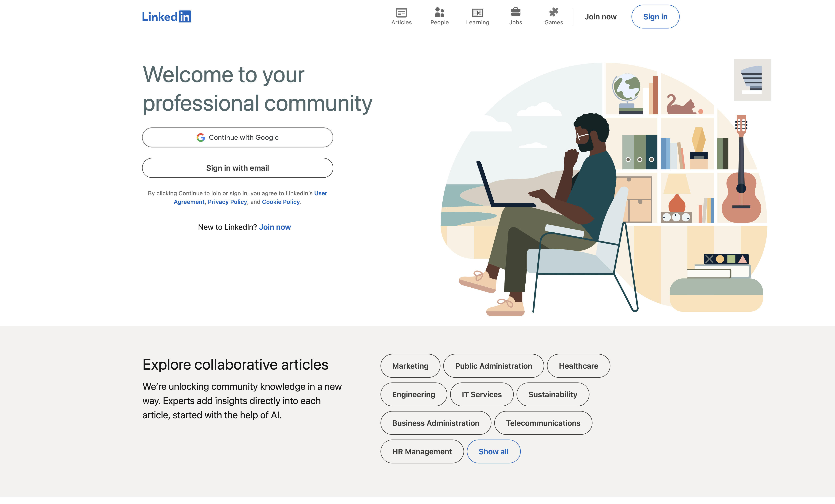This screenshot has width=835, height=504.
Task: Open the Privacy Policy link
Action: pos(227,202)
